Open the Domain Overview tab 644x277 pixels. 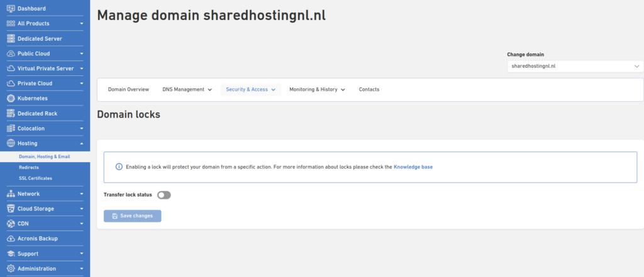[128, 89]
